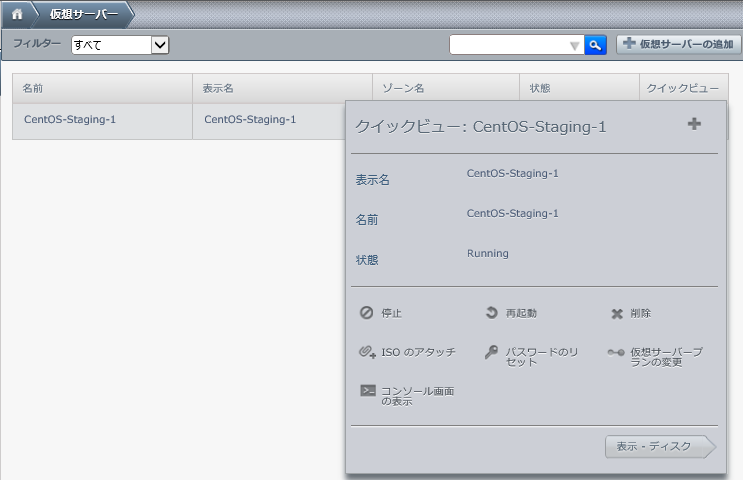
Task: Open CentOS-Staging-1 name link in table
Action: click(x=70, y=119)
